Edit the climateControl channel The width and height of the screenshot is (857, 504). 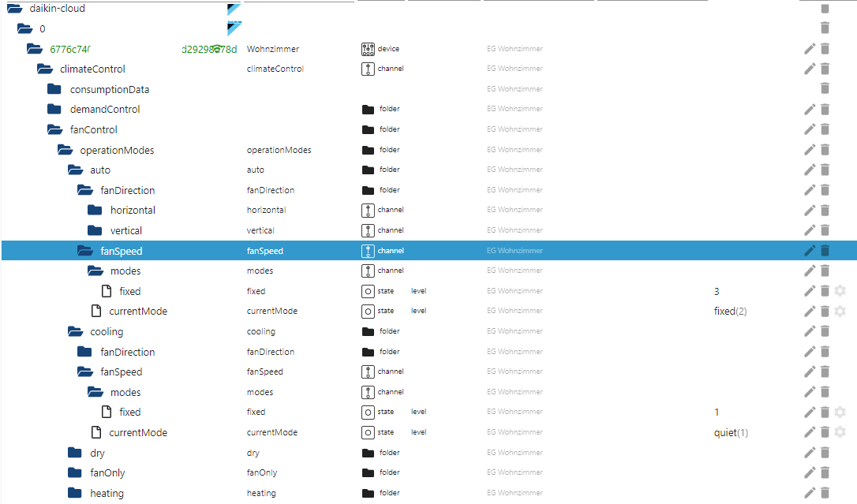point(810,69)
